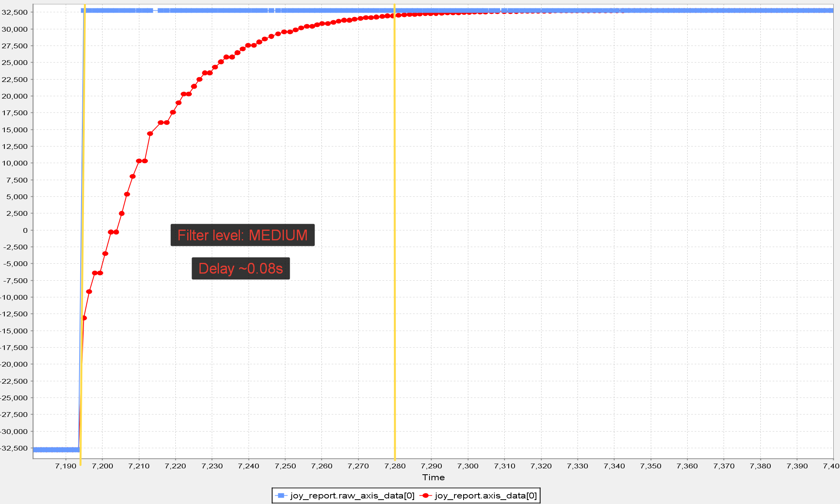The image size is (840, 504).
Task: Click the 7,350 x-axis tick label
Action: [x=651, y=466]
